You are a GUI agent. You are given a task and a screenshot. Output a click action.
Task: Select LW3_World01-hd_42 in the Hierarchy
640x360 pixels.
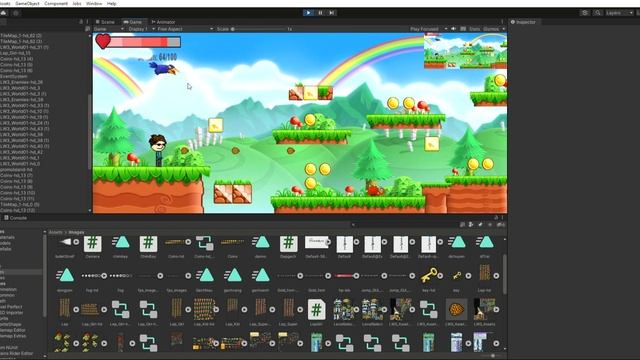coord(21,152)
